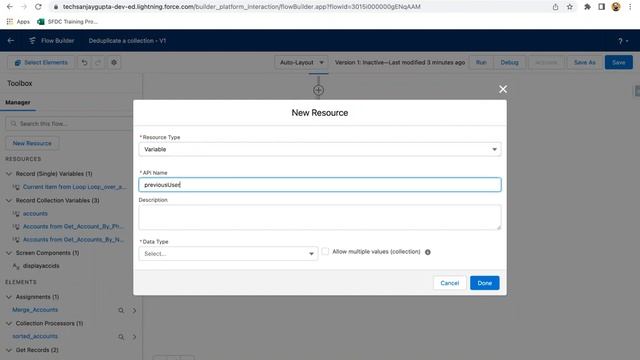Open the Chrome three-dot menu
This screenshot has width=640, height=360.
click(630, 7)
